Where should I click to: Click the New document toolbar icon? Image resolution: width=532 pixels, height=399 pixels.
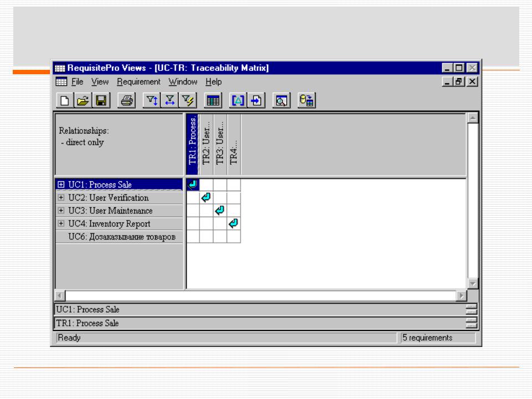[64, 100]
